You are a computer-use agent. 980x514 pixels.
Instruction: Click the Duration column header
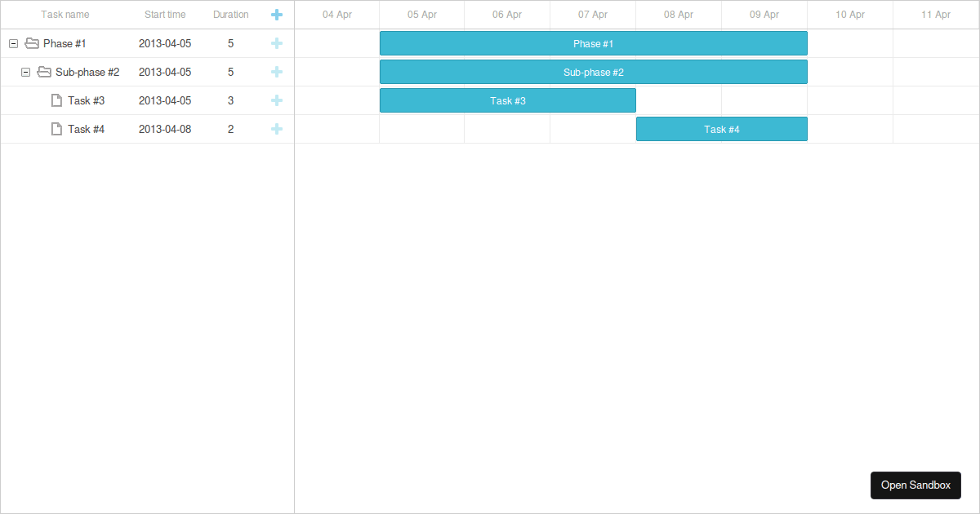click(230, 15)
